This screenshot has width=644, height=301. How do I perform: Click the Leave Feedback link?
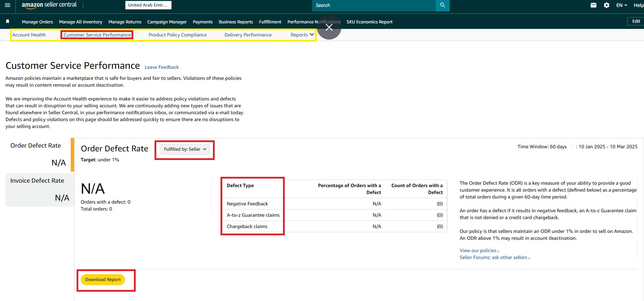point(162,67)
